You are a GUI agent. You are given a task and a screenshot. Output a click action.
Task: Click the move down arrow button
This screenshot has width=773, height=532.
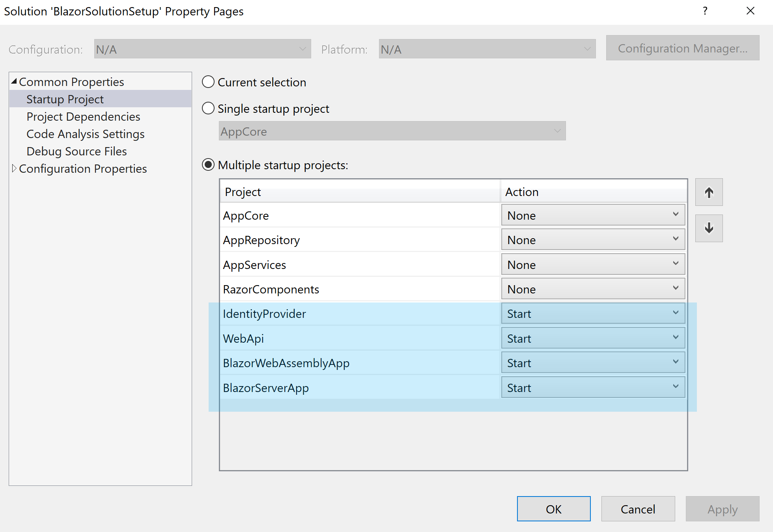708,228
